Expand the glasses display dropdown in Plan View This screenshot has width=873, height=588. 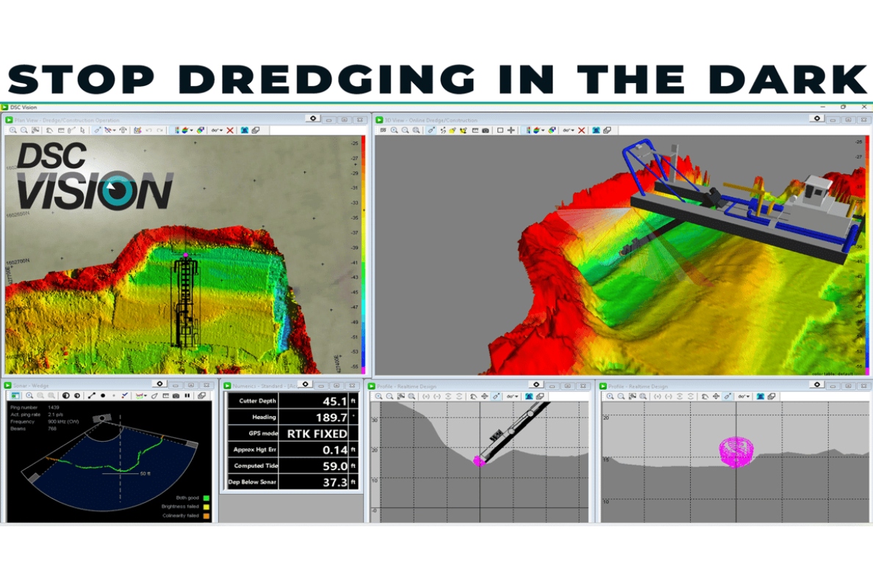(217, 130)
